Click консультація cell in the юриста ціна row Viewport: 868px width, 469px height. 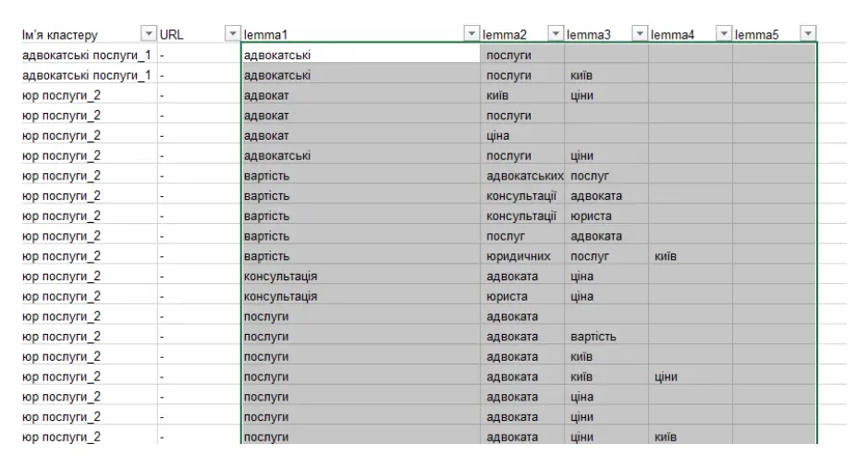coord(361,296)
